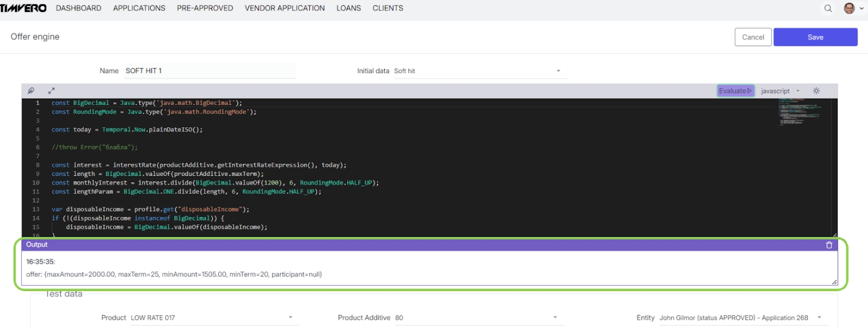Open the javascript language dropdown

tap(780, 91)
